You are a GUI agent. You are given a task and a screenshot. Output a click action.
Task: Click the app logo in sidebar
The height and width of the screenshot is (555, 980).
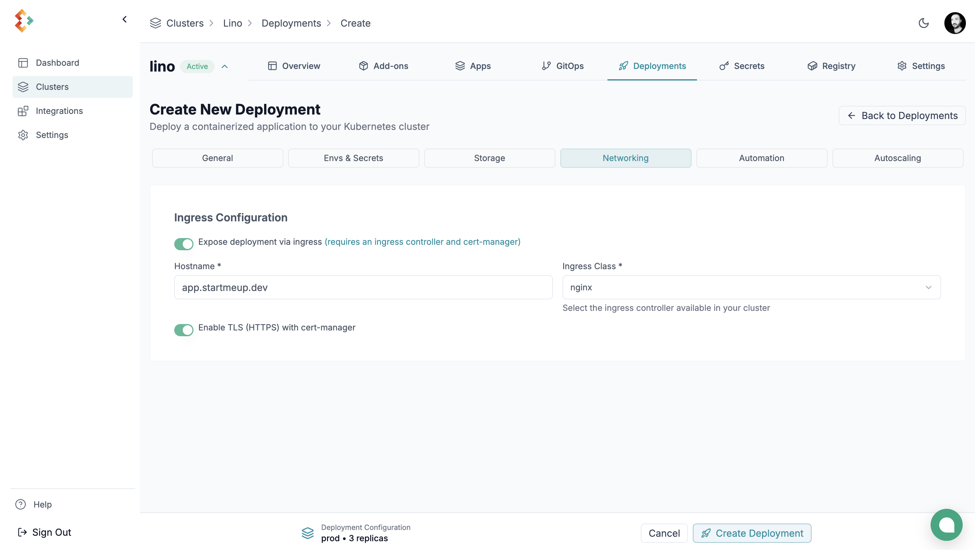click(24, 21)
